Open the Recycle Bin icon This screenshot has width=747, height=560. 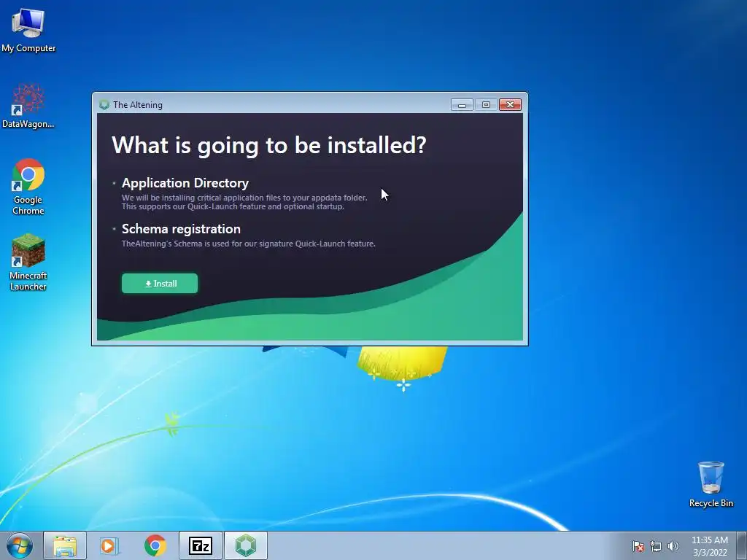711,484
